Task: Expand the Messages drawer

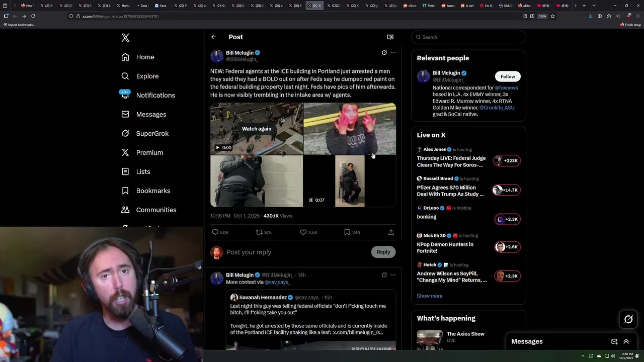Action: (x=626, y=341)
